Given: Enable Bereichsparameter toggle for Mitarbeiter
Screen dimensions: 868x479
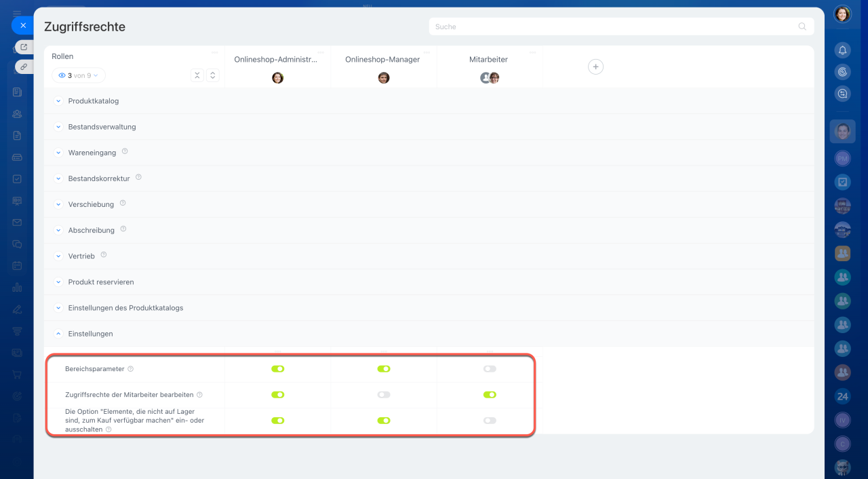Looking at the screenshot, I should pyautogui.click(x=490, y=369).
